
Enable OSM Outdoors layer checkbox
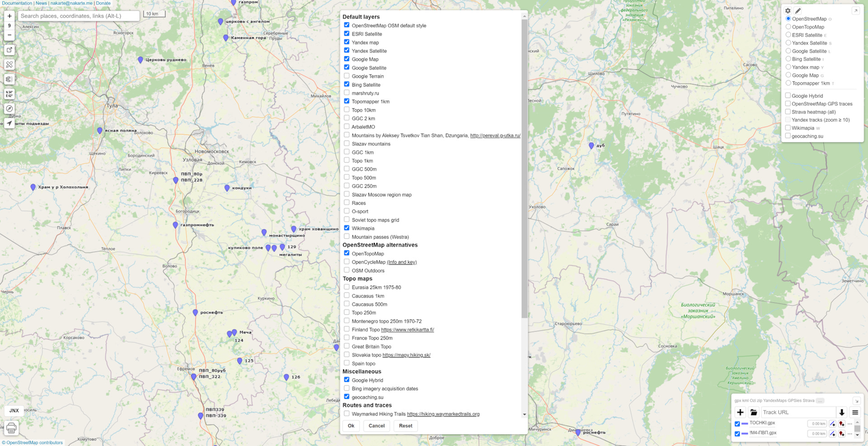pos(347,270)
